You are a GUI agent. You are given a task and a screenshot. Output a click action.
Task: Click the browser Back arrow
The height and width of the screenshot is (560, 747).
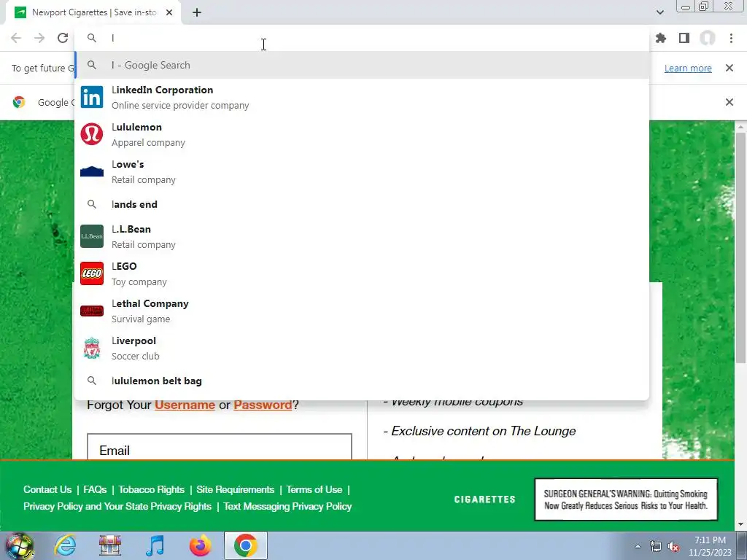pyautogui.click(x=16, y=38)
